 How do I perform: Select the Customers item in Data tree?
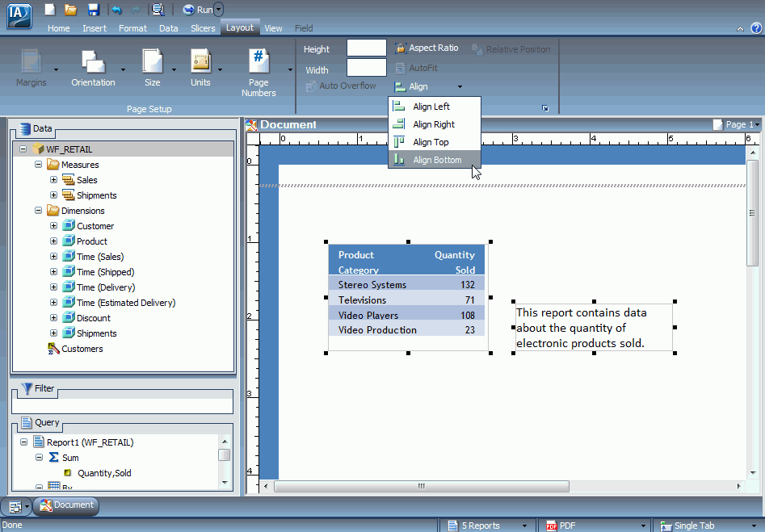82,349
